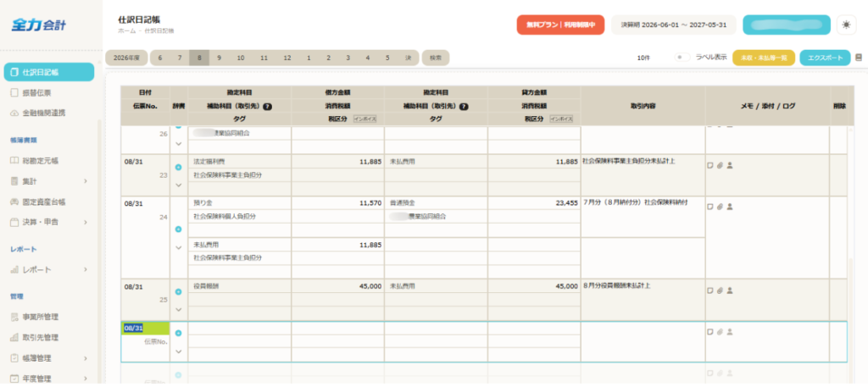Switch to month 6 tab
Image resolution: width=868 pixels, height=387 pixels.
(x=160, y=58)
